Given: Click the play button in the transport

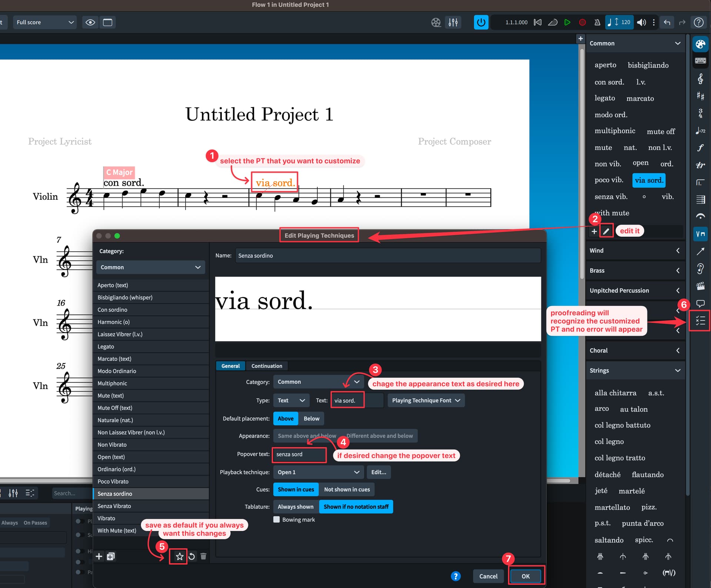Looking at the screenshot, I should [x=567, y=22].
